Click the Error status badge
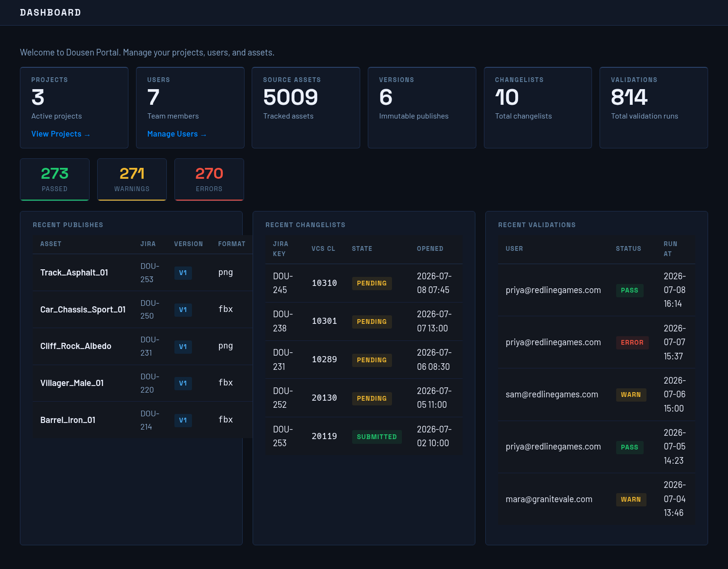728x569 pixels. (x=632, y=343)
